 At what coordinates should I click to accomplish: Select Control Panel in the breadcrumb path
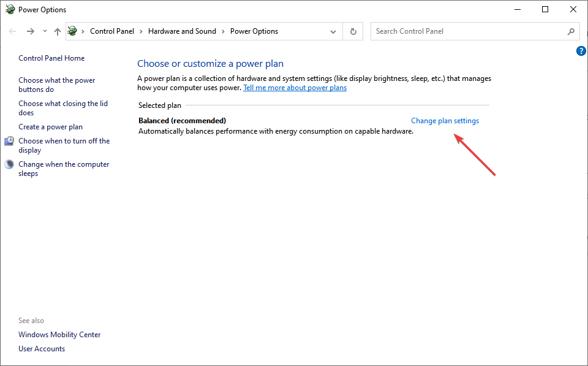pyautogui.click(x=112, y=31)
